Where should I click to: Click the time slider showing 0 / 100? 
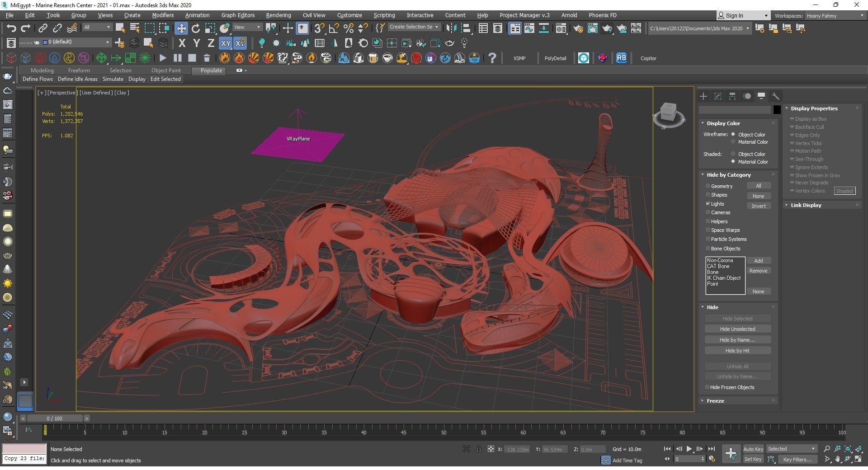(x=54, y=418)
